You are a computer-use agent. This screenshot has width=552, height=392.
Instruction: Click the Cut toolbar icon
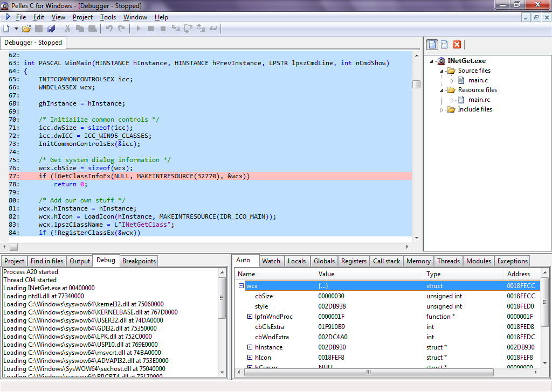[67, 29]
